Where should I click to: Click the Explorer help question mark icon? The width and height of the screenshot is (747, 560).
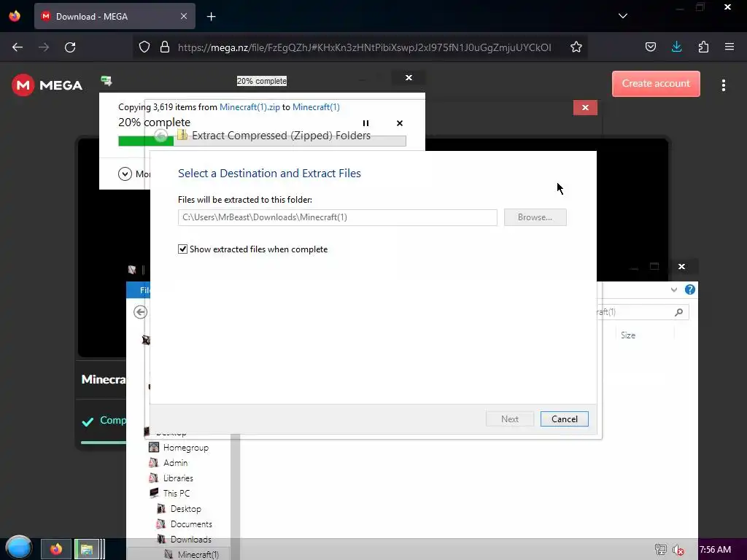tap(689, 289)
